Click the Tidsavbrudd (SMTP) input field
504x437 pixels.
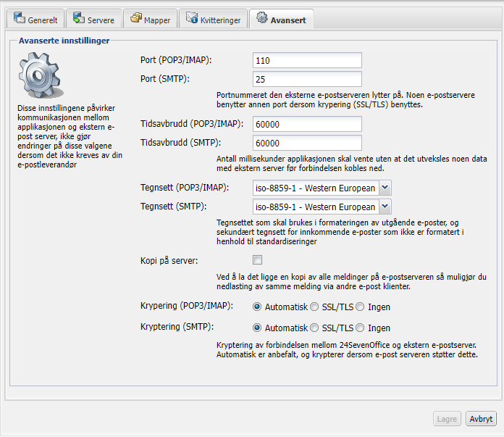(307, 143)
